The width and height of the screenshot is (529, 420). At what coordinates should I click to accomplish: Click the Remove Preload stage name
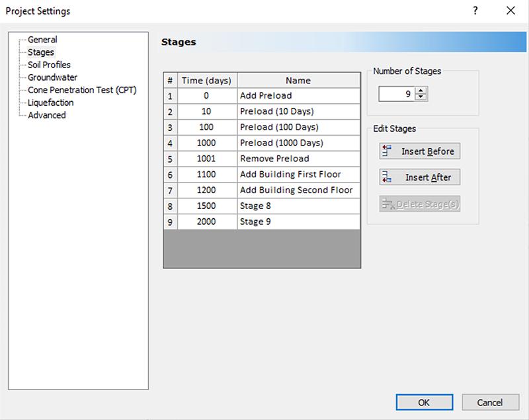[x=298, y=159]
